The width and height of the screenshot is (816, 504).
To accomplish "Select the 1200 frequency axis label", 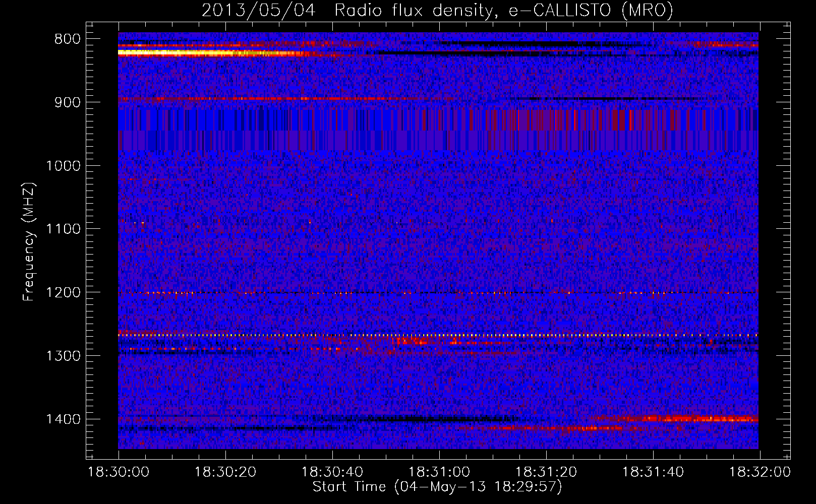I will (63, 293).
